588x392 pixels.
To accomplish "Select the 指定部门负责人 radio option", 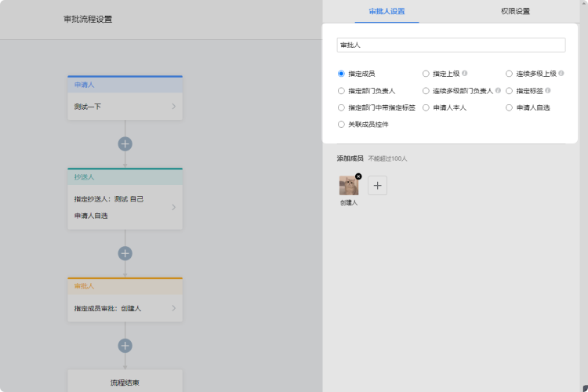I will pyautogui.click(x=341, y=91).
